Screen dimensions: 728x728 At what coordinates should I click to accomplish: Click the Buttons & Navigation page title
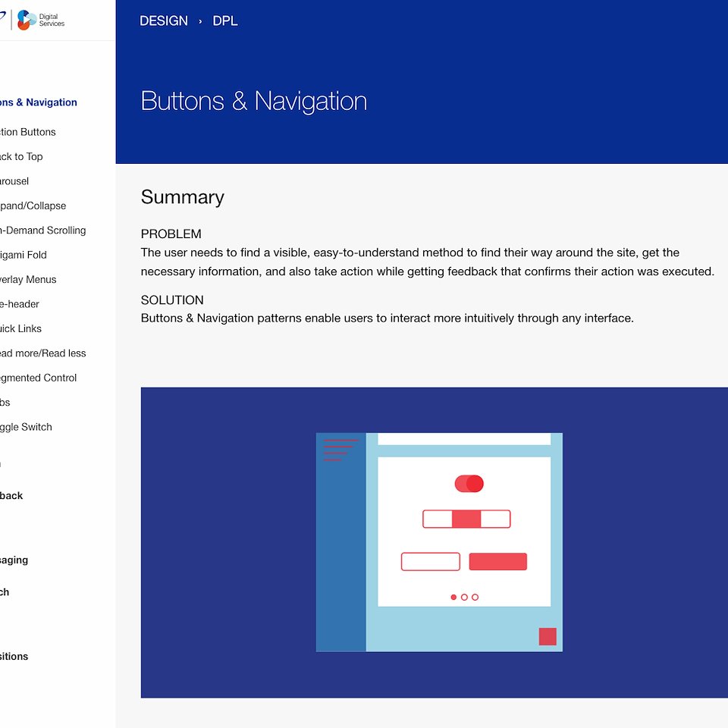pos(253,101)
